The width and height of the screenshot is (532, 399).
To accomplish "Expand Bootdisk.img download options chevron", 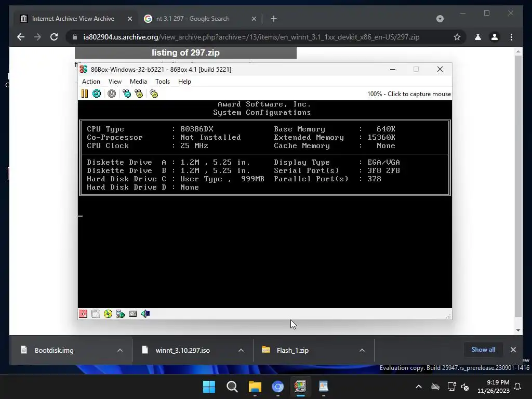I will pos(120,350).
